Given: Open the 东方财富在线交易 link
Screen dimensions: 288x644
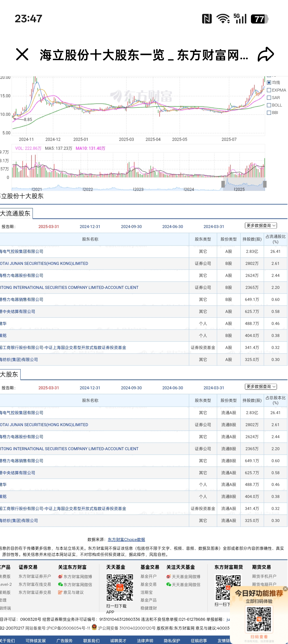Looking at the screenshot, I should point(35,584).
